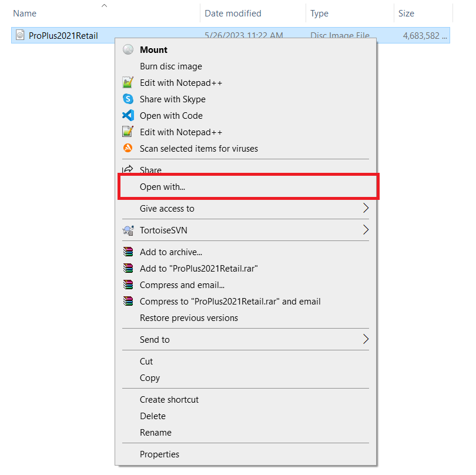The image size is (476, 475).
Task: Choose the first Edit with Notepad++ entry
Action: tap(246, 83)
